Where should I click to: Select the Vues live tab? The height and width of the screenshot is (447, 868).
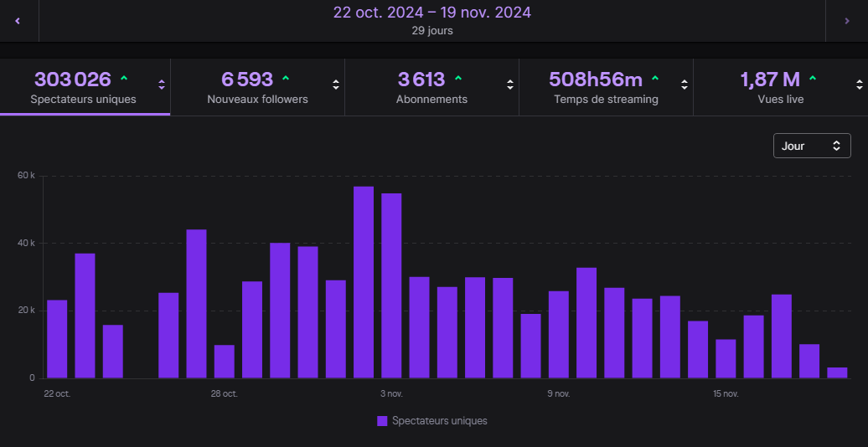pos(781,87)
